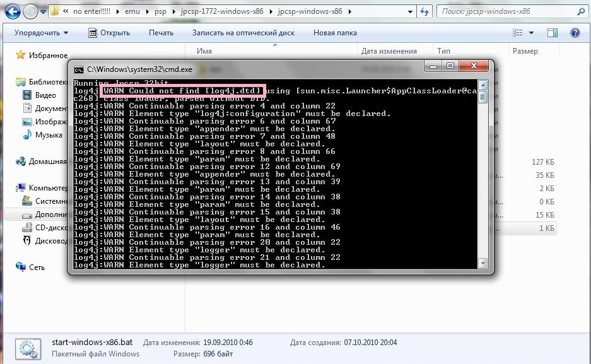
Task: Sort by the 'Имя' column header
Action: (x=204, y=51)
